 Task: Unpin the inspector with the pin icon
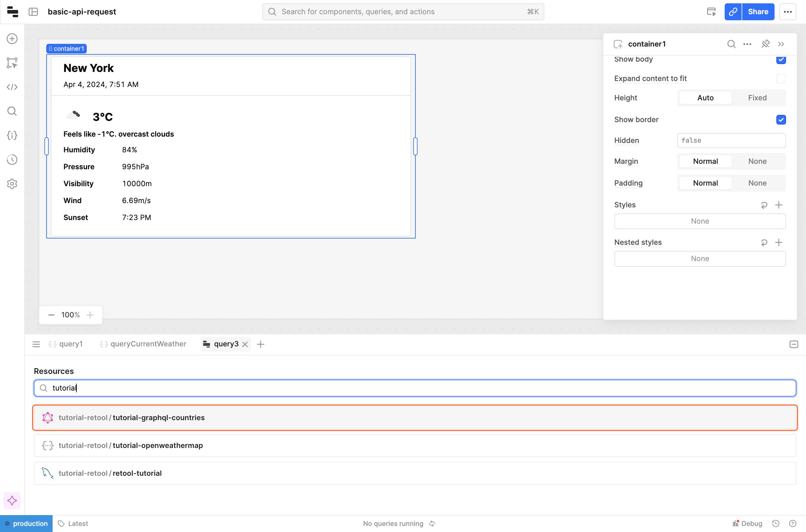click(765, 44)
